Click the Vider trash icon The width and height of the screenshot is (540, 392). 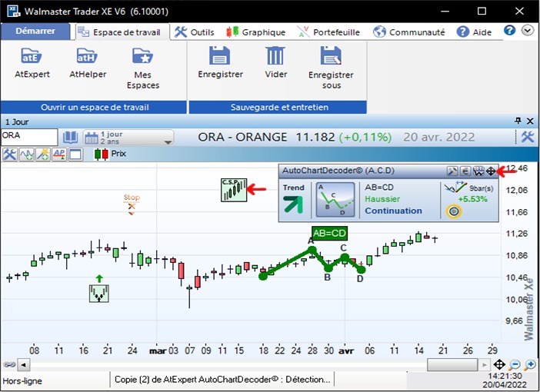click(x=275, y=55)
